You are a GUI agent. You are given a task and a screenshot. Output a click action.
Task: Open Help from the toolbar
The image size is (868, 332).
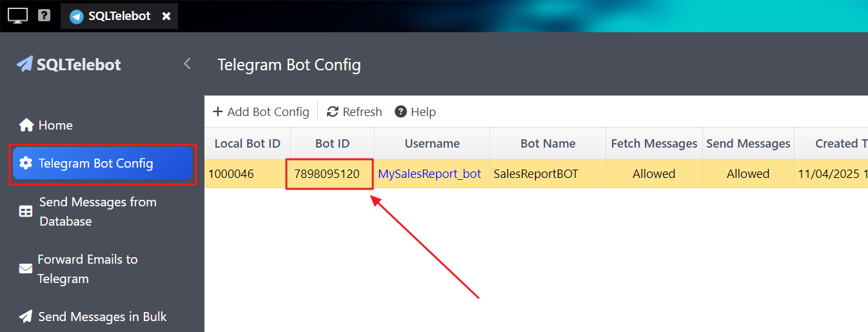click(415, 112)
